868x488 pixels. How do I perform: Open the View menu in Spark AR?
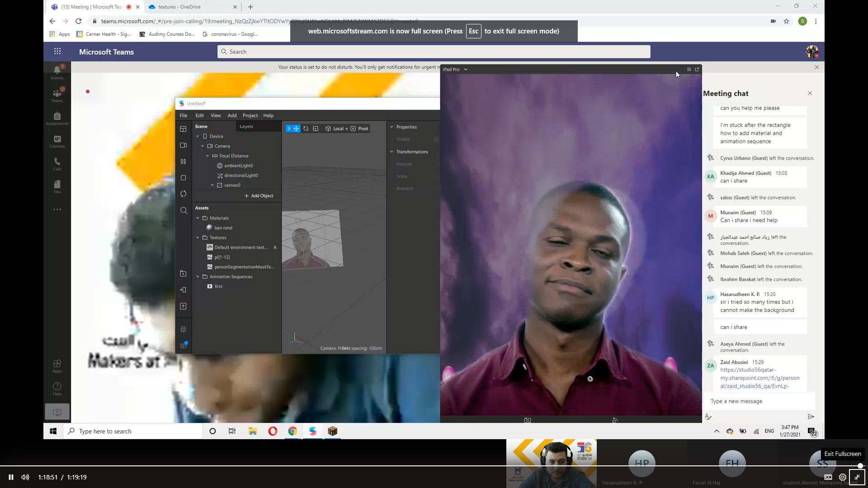pos(216,116)
